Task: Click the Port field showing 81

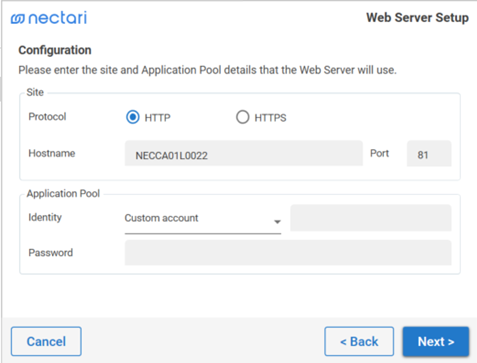Action: 429,154
